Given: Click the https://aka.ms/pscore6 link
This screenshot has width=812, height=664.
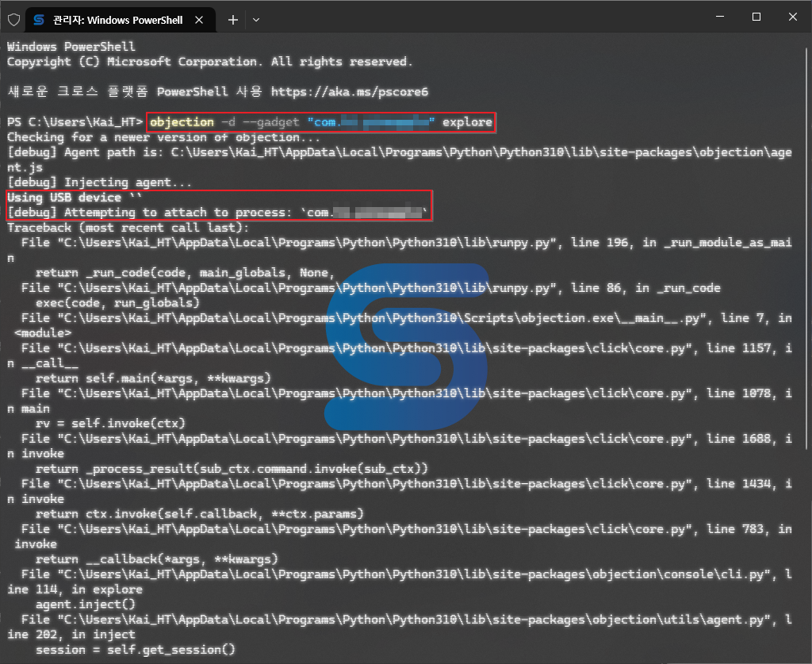Looking at the screenshot, I should (350, 92).
